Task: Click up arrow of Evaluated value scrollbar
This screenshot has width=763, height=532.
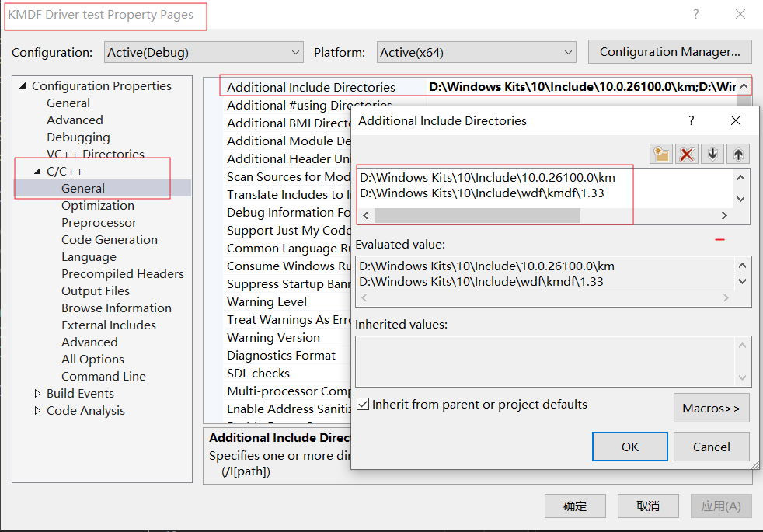Action: coord(742,266)
